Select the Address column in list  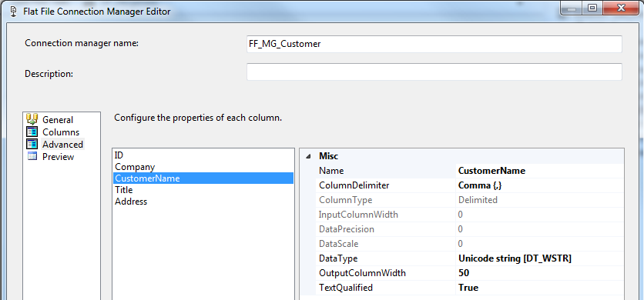point(203,202)
